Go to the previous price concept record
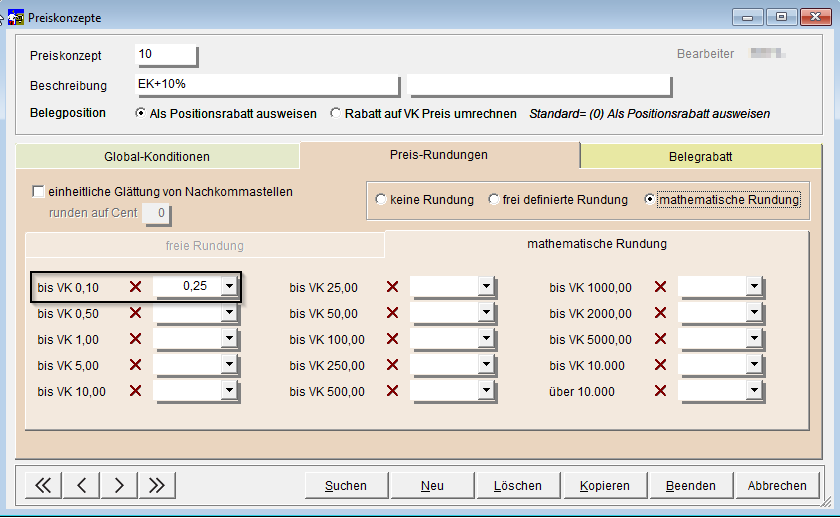The height and width of the screenshot is (518, 840). tap(81, 485)
